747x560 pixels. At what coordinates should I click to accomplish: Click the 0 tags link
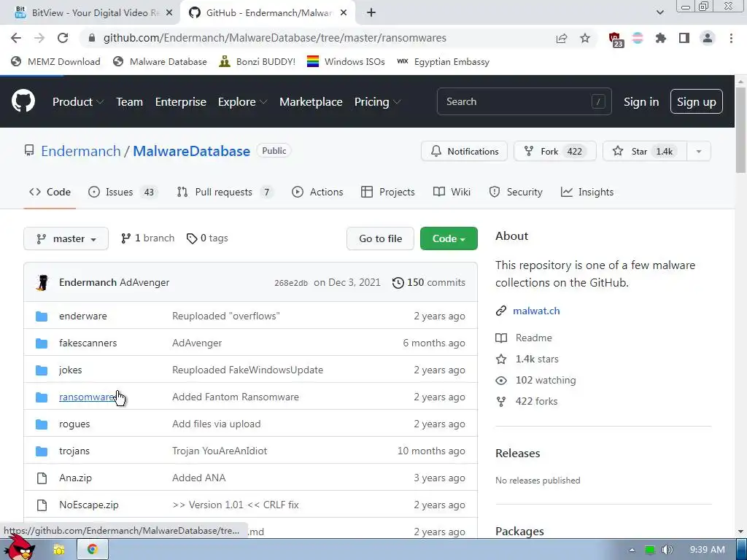207,238
